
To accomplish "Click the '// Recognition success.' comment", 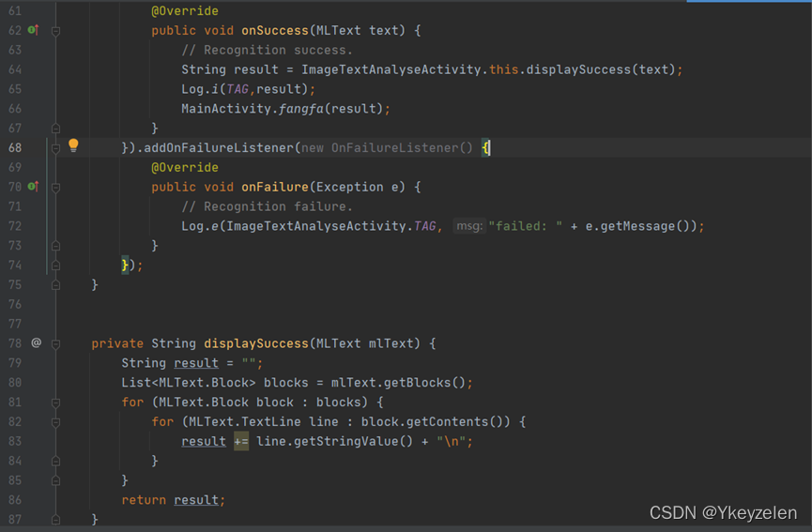I will tap(268, 51).
